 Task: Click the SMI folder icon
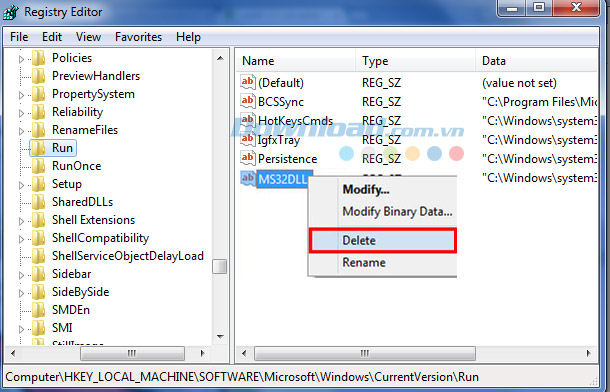(x=39, y=328)
